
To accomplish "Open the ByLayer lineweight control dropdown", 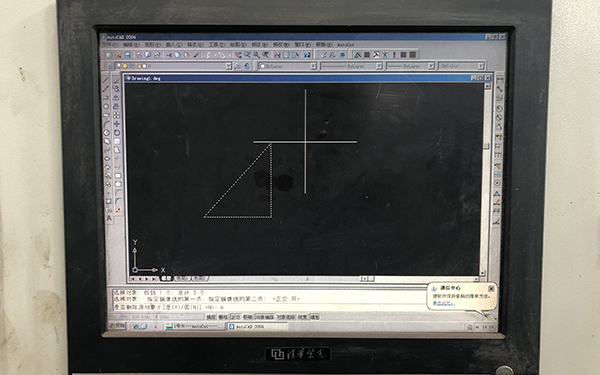I will click(431, 66).
